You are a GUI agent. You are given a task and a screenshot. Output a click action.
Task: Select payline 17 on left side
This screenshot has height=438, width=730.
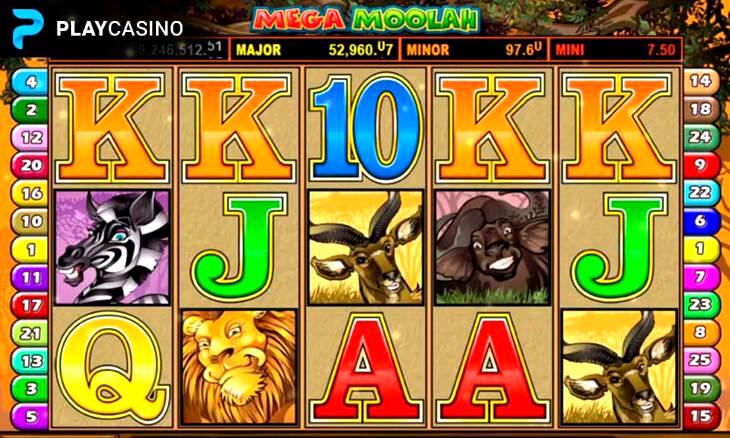30,305
